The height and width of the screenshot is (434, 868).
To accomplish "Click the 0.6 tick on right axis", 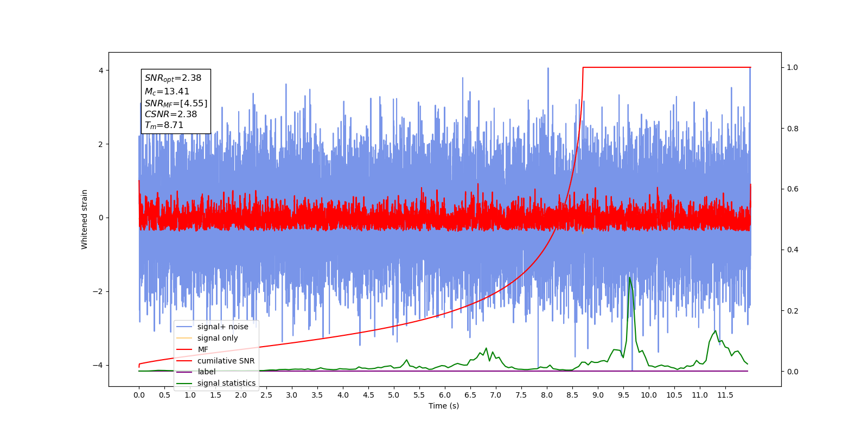I will pos(793,189).
